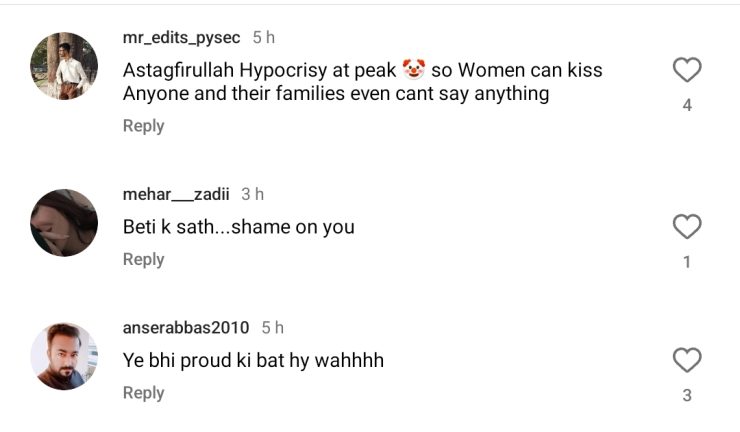The height and width of the screenshot is (432, 740).
Task: Click the '5 h' timestamp beside mr_edits_pysec
Action: [x=263, y=38]
